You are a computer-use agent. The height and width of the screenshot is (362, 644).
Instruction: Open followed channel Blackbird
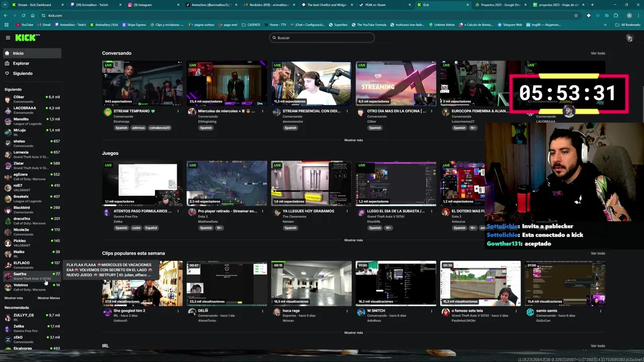[32, 210]
